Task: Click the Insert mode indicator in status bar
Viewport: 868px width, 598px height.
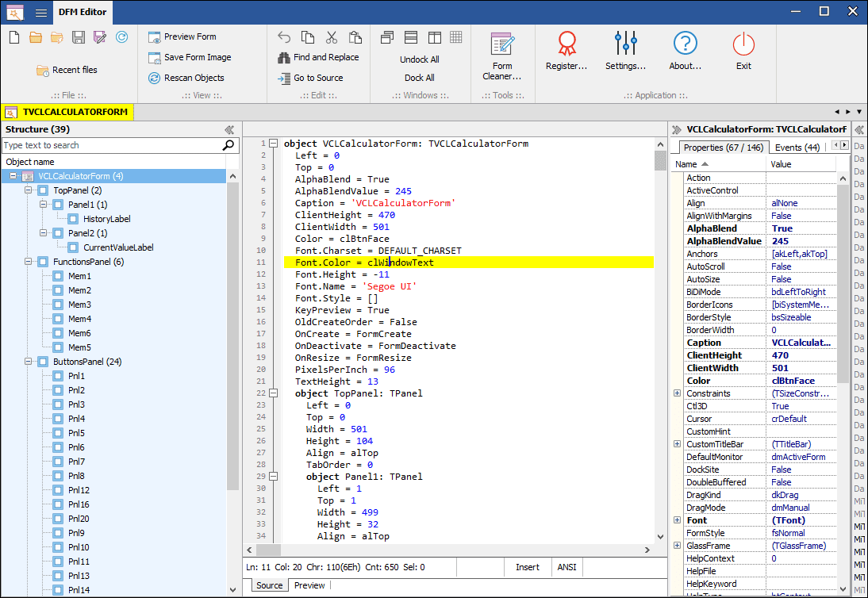Action: (x=528, y=567)
